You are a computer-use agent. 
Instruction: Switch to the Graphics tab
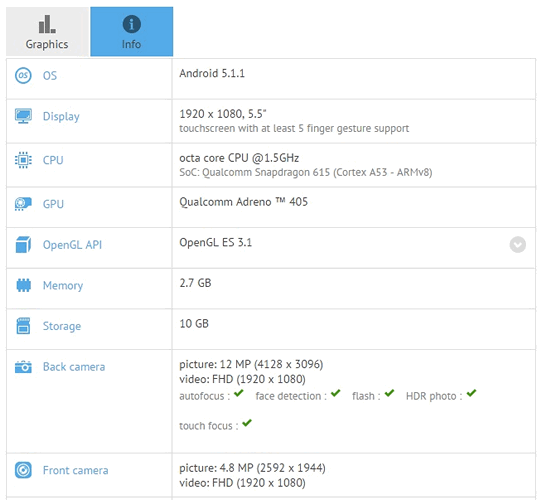47,31
